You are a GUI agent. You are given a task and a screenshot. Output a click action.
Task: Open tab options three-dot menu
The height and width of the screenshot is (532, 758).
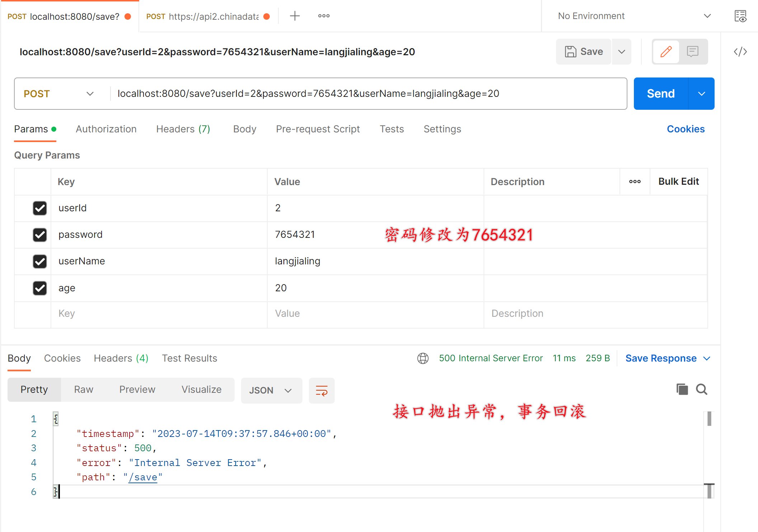pyautogui.click(x=324, y=16)
